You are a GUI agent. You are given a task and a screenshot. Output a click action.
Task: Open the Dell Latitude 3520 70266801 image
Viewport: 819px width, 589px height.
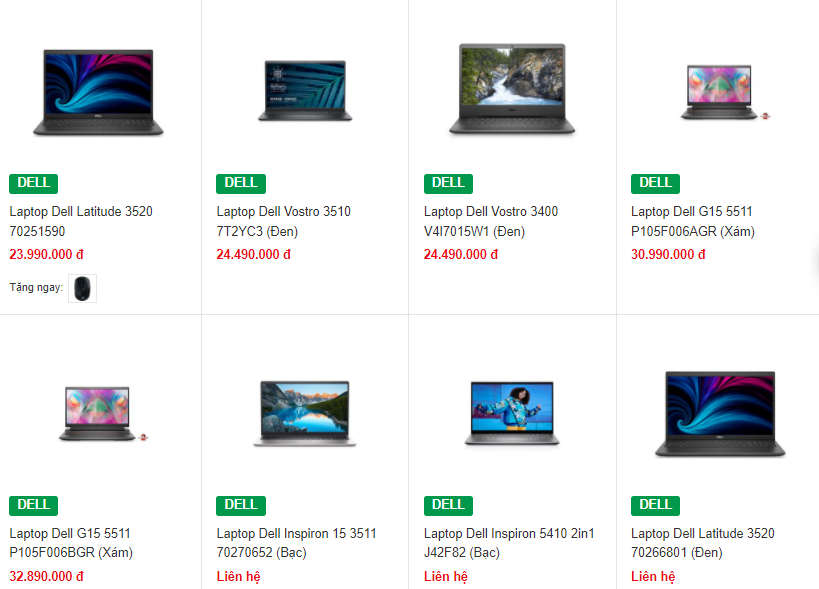pyautogui.click(x=720, y=414)
